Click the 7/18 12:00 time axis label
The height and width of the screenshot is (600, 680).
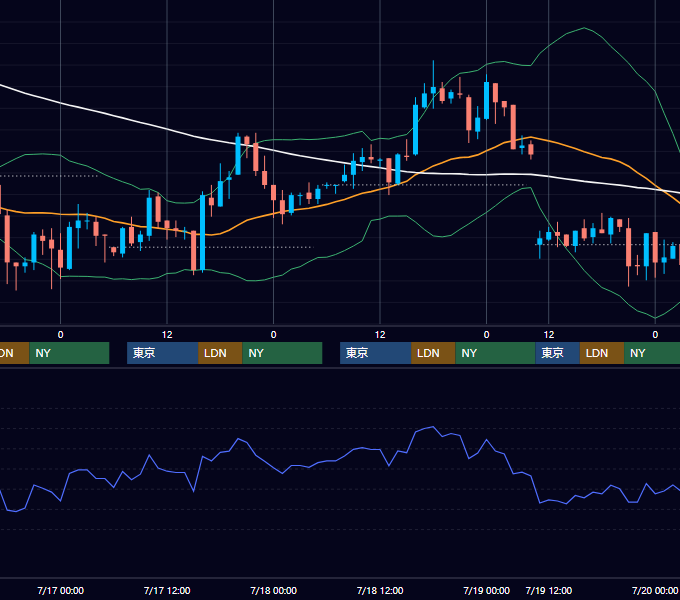[380, 590]
